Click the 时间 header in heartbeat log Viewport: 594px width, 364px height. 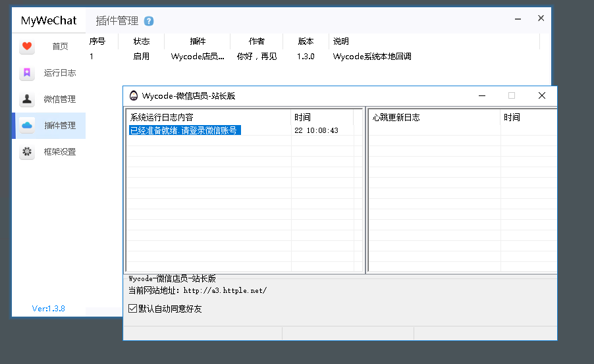click(528, 117)
